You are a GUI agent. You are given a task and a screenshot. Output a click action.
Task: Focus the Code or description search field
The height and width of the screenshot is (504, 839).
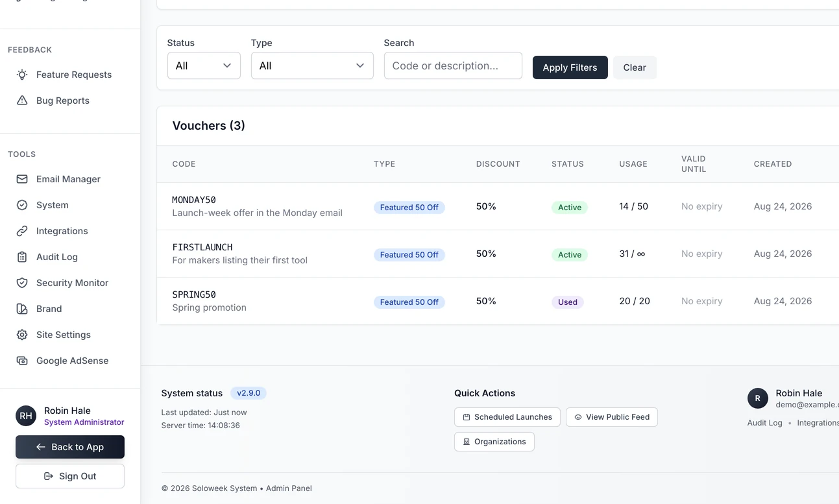click(453, 66)
